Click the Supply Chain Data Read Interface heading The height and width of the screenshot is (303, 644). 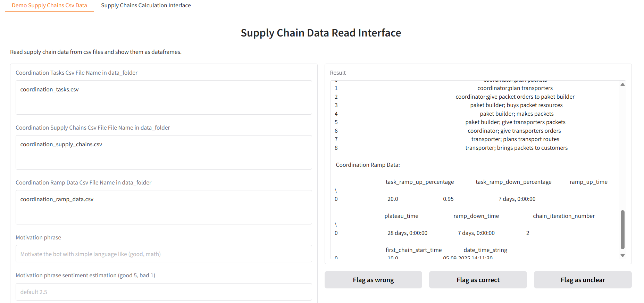321,33
